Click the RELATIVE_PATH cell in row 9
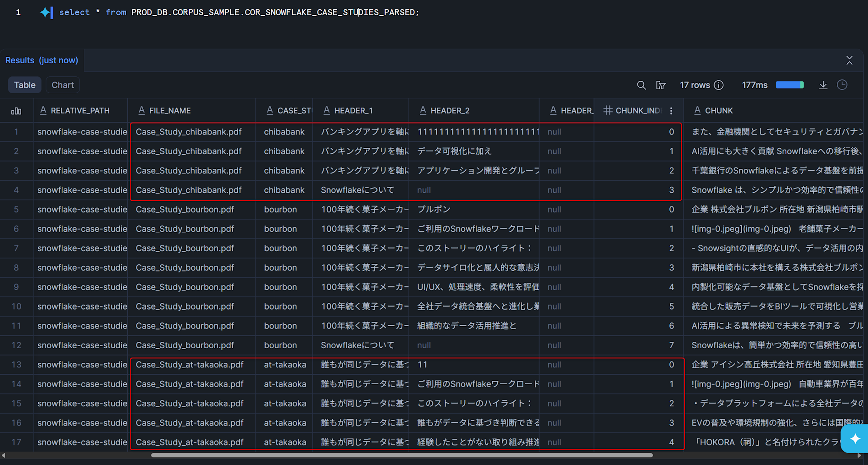This screenshot has width=868, height=465. tap(81, 287)
